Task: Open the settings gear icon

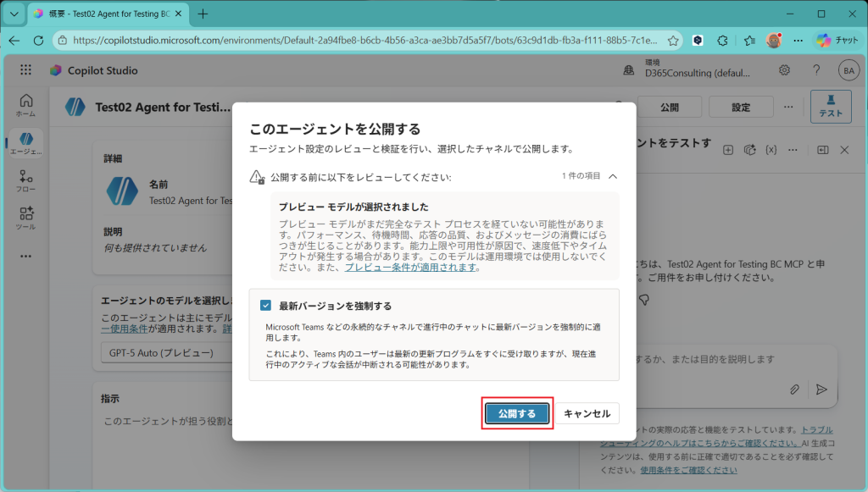Action: tap(785, 70)
